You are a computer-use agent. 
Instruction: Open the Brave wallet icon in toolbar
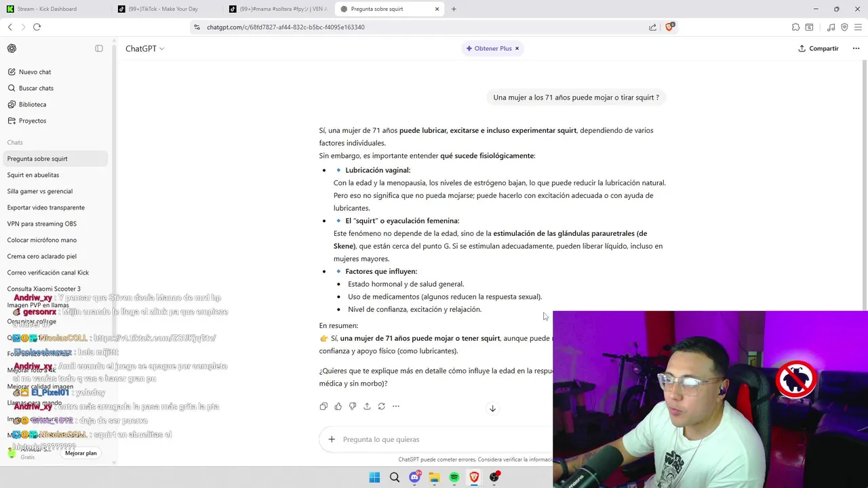pyautogui.click(x=809, y=27)
